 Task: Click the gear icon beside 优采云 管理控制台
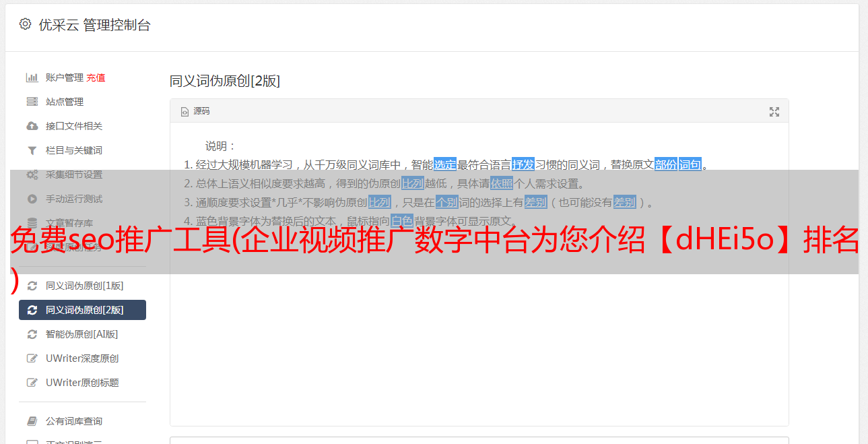[x=25, y=24]
